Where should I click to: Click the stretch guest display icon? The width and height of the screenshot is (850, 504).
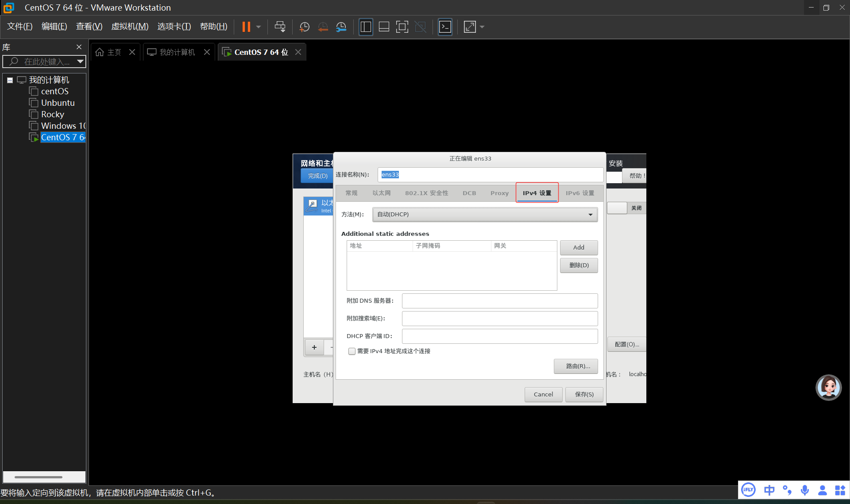click(x=470, y=27)
